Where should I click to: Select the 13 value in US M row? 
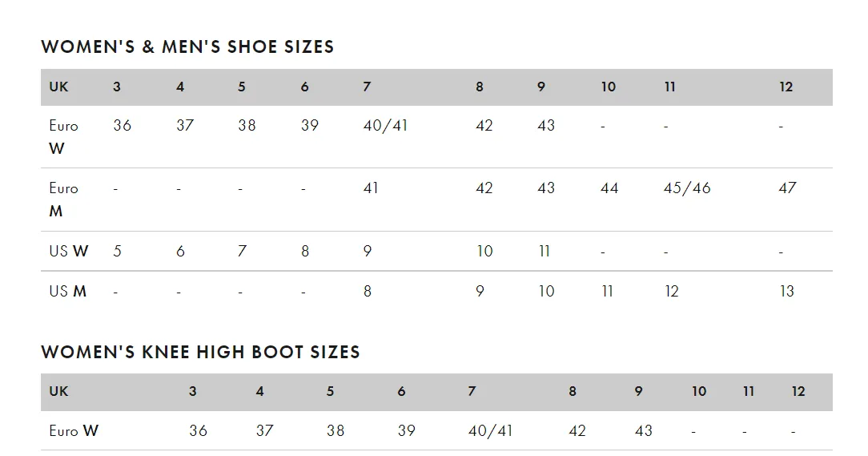point(786,291)
